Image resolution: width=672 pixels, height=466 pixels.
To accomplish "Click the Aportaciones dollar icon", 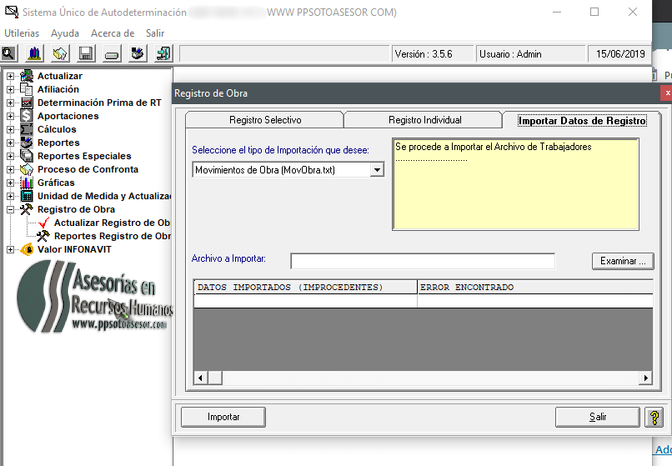I will pos(27,116).
